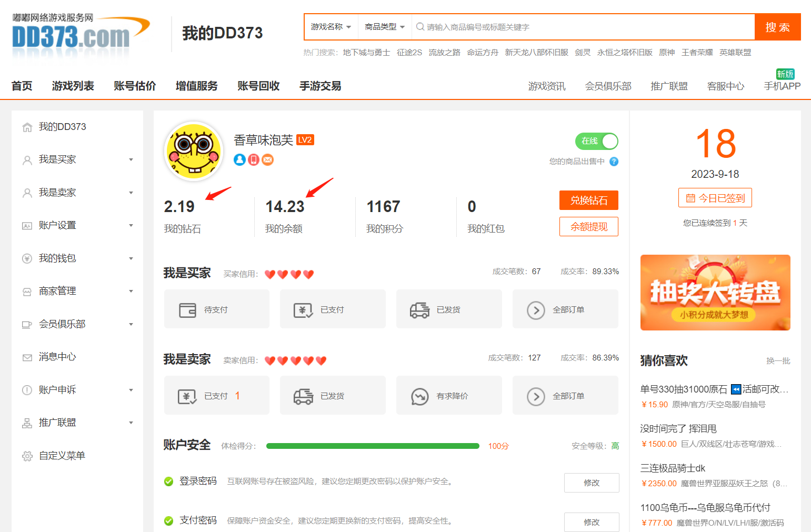
Task: Open 手游交易 in the top navigation
Action: (320, 86)
